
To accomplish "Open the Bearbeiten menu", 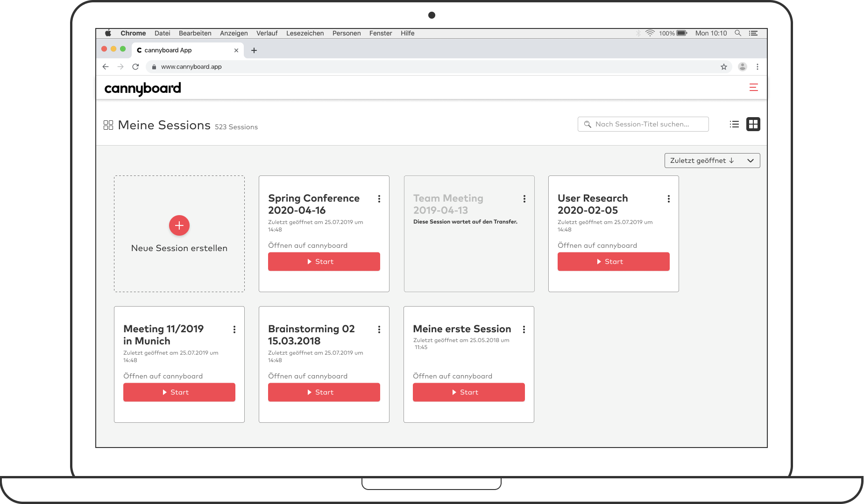I will 195,33.
